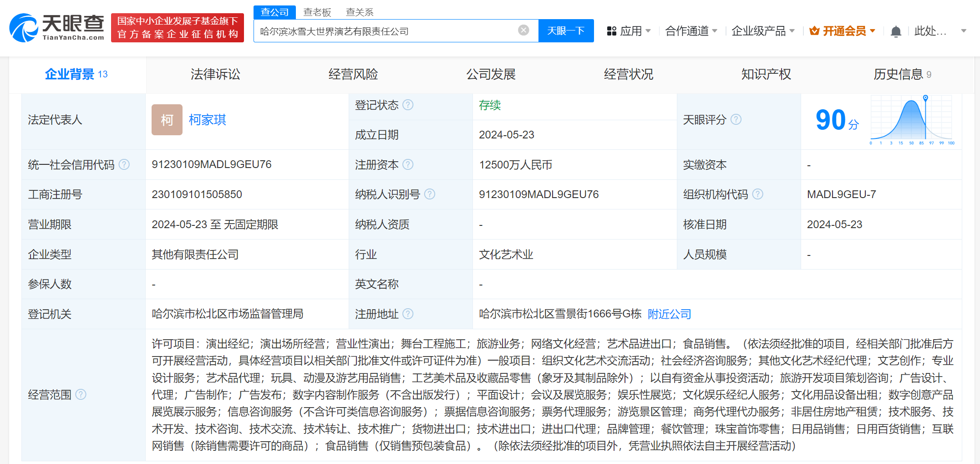This screenshot has width=980, height=464.
Task: Click the apps grid icon next to 应用
Action: pyautogui.click(x=611, y=31)
